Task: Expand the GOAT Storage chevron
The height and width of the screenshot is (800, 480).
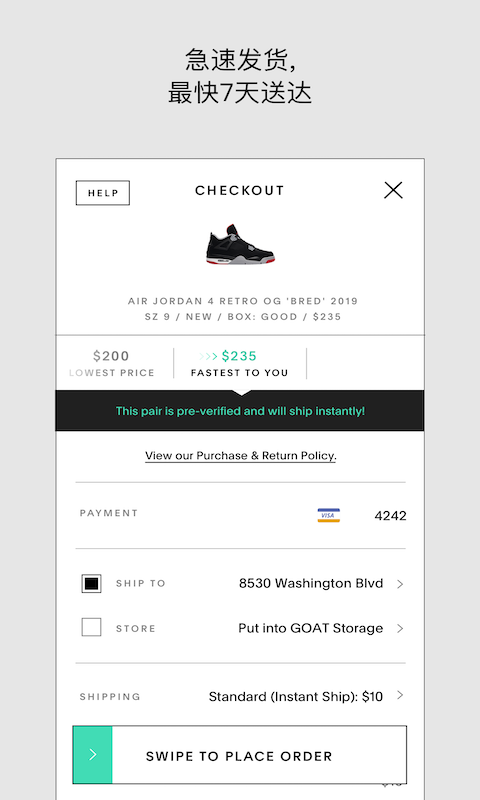Action: click(x=400, y=628)
